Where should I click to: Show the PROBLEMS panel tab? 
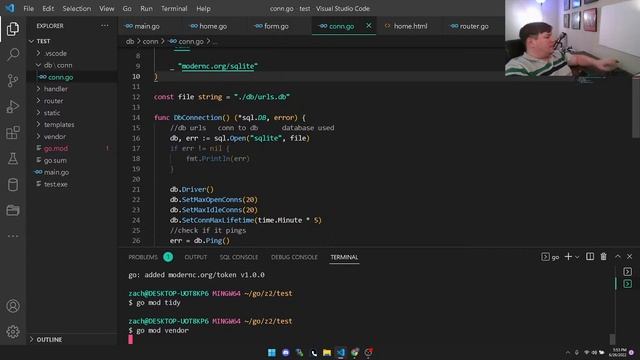pyautogui.click(x=143, y=257)
